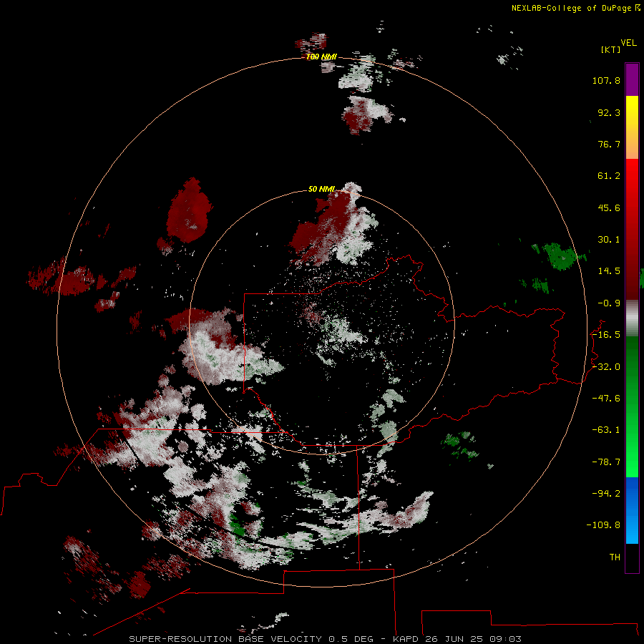Select the -0.9 velocity scale value
Viewport: 644px width, 644px height.
pos(609,303)
